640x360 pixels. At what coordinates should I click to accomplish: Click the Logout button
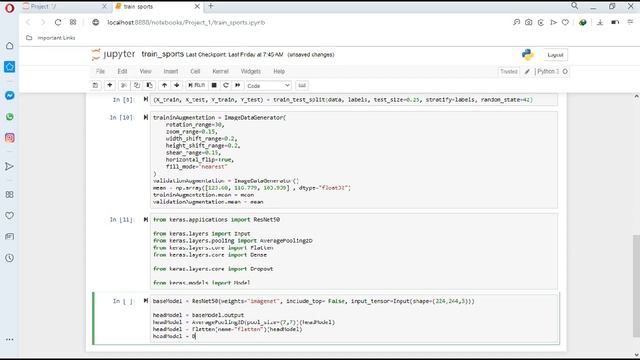pyautogui.click(x=555, y=55)
